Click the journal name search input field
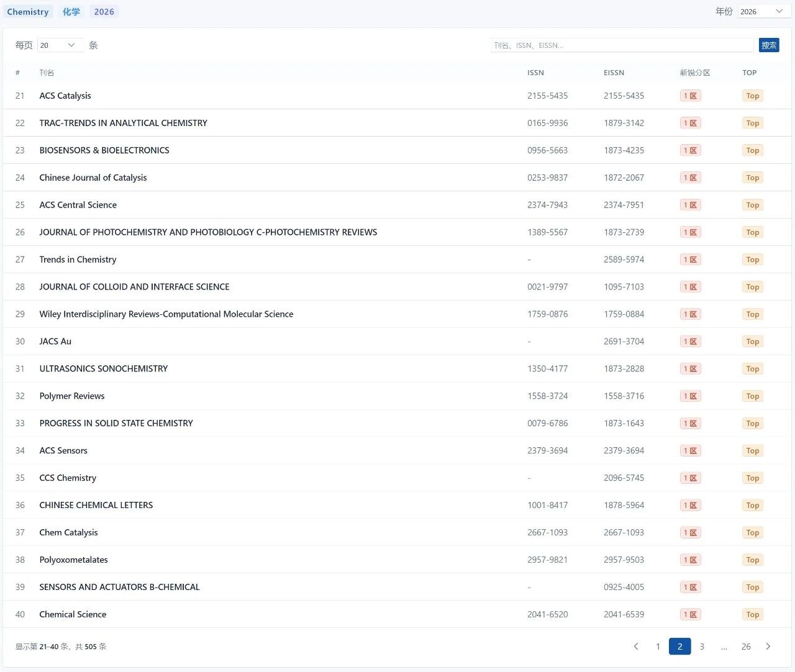This screenshot has width=795, height=672. tap(621, 45)
